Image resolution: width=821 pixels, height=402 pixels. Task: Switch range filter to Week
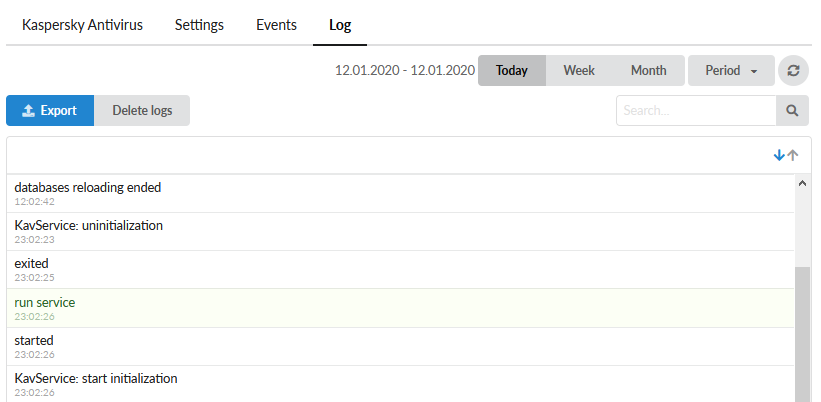[579, 71]
